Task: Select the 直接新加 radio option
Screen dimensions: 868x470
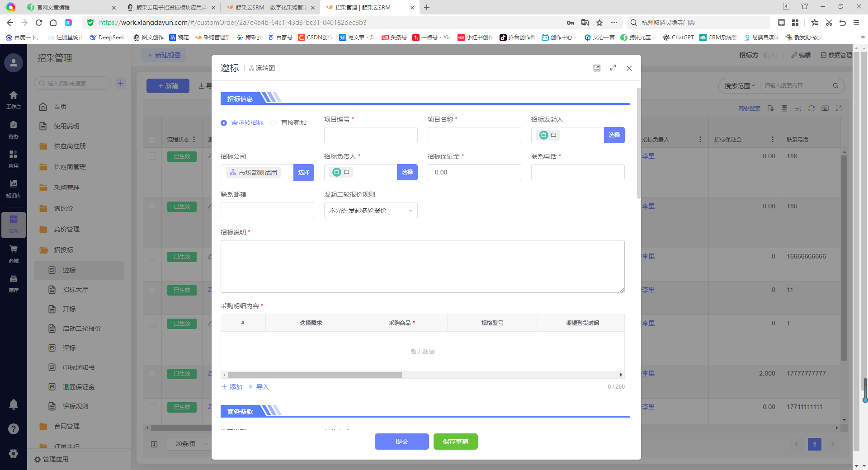Action: tap(274, 123)
